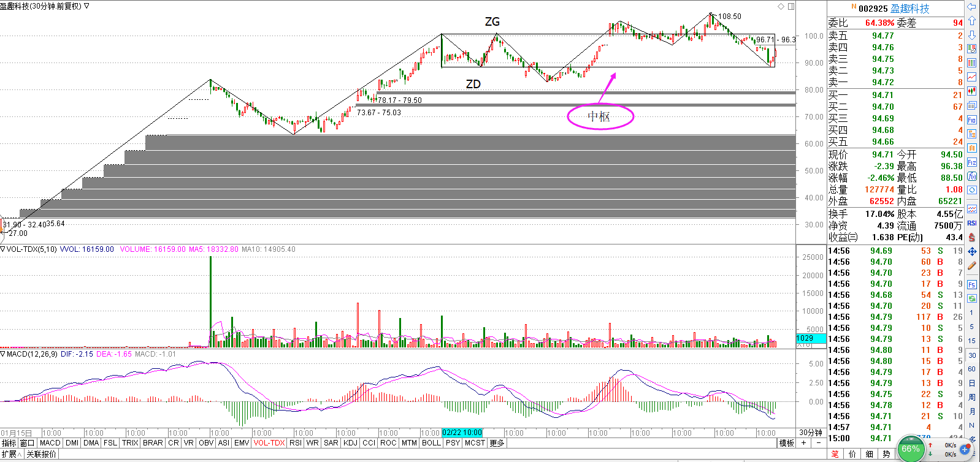Click the stock code 002925 header
The width and height of the screenshot is (980, 462).
click(873, 9)
